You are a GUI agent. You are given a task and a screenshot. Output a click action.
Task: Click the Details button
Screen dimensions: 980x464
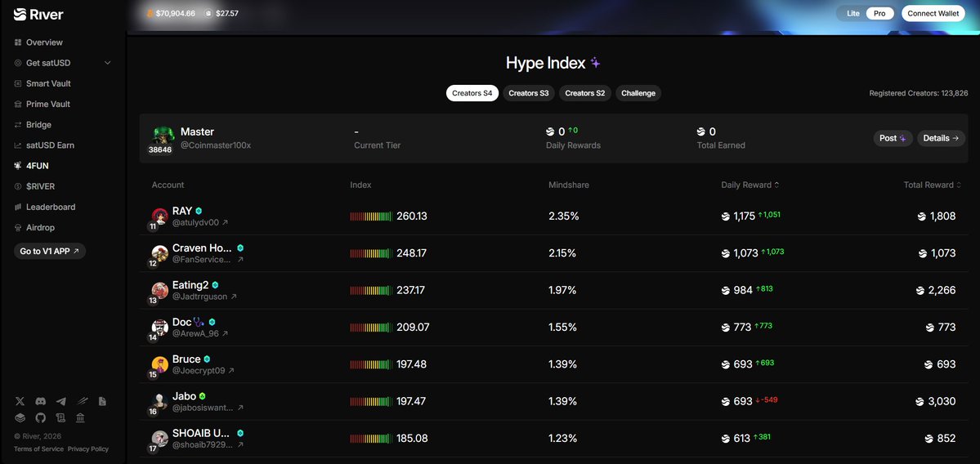pyautogui.click(x=941, y=138)
